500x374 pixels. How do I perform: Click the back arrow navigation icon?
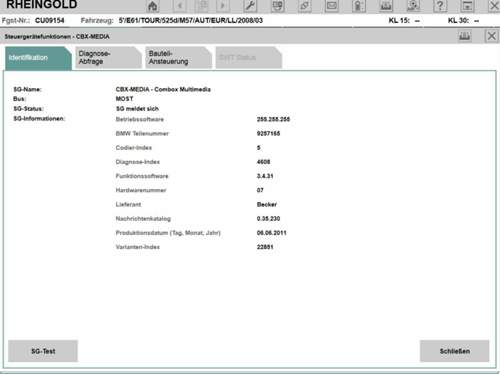coord(180,6)
